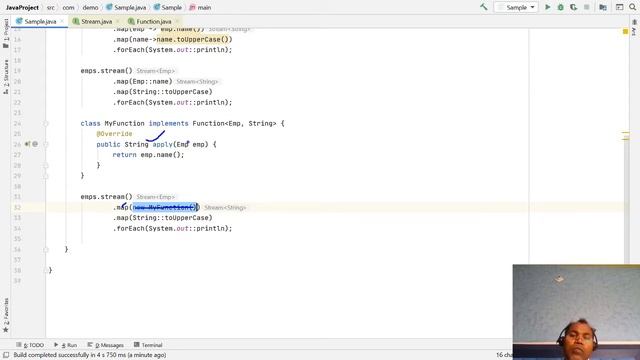Click fold end marker on line 28
640x360 pixels.
[46, 165]
